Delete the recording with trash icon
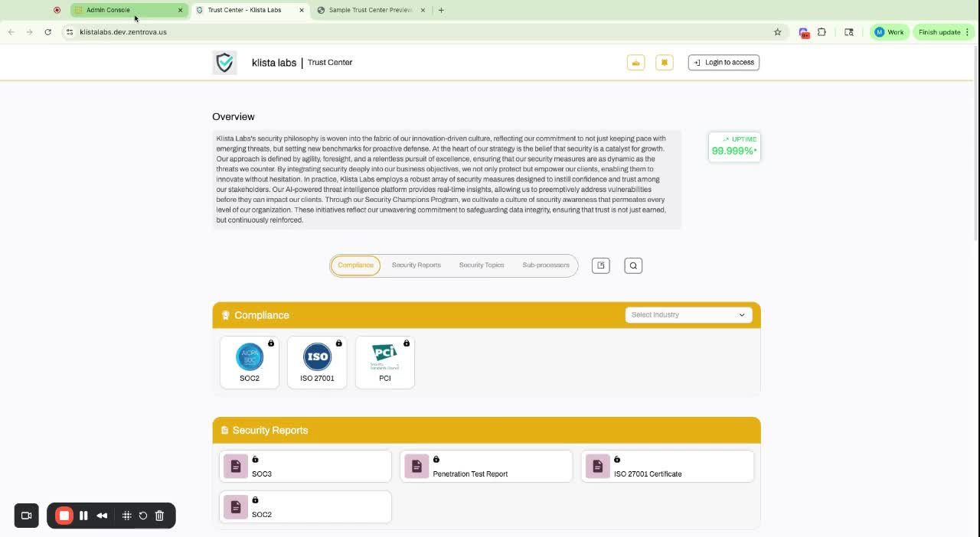This screenshot has width=980, height=537. pos(159,516)
